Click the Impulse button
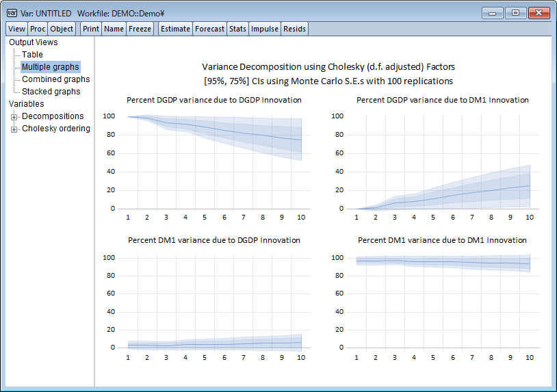557x392 pixels. click(x=265, y=29)
